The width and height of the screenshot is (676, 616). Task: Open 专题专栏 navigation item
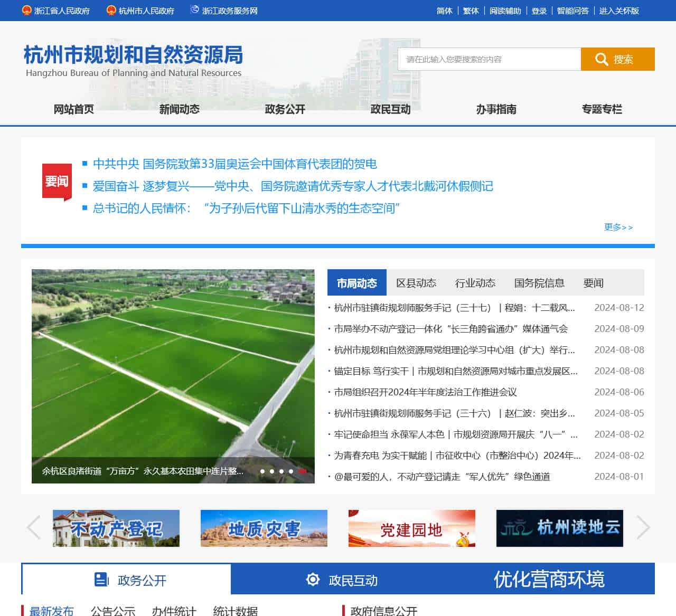[602, 109]
